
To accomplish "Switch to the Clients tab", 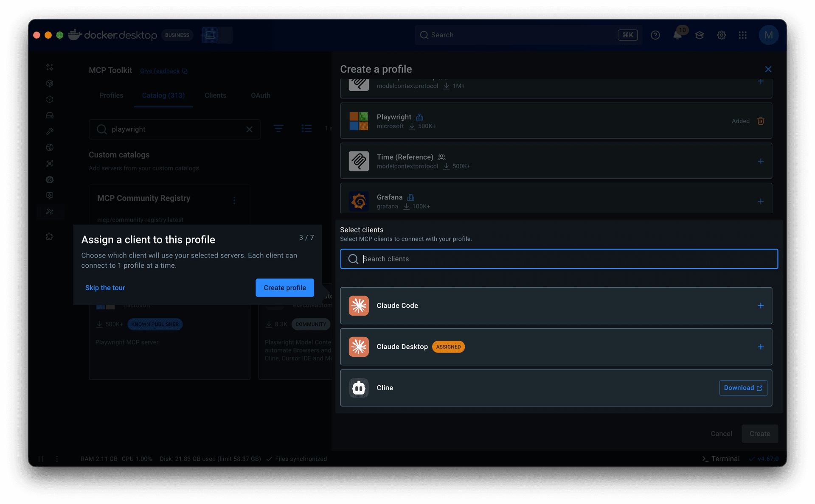I will pos(215,95).
